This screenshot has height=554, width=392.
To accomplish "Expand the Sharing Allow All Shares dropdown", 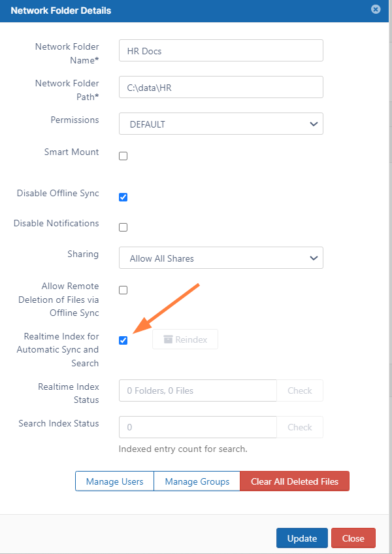I will (x=221, y=258).
